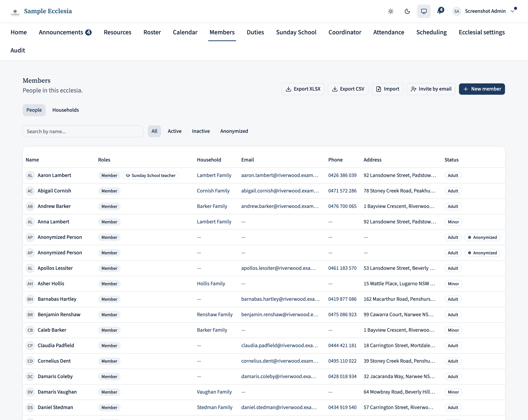Click the Status column header
Viewport: 528px width, 420px height.
[451, 160]
